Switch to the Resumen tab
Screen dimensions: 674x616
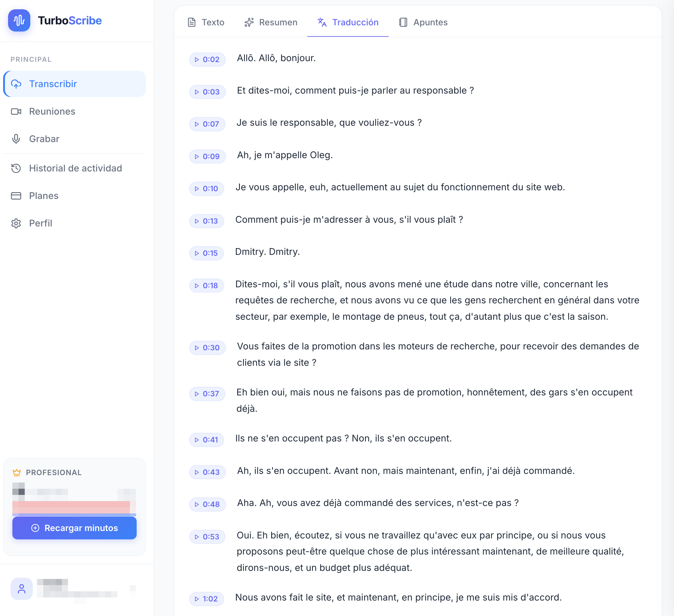pos(271,22)
